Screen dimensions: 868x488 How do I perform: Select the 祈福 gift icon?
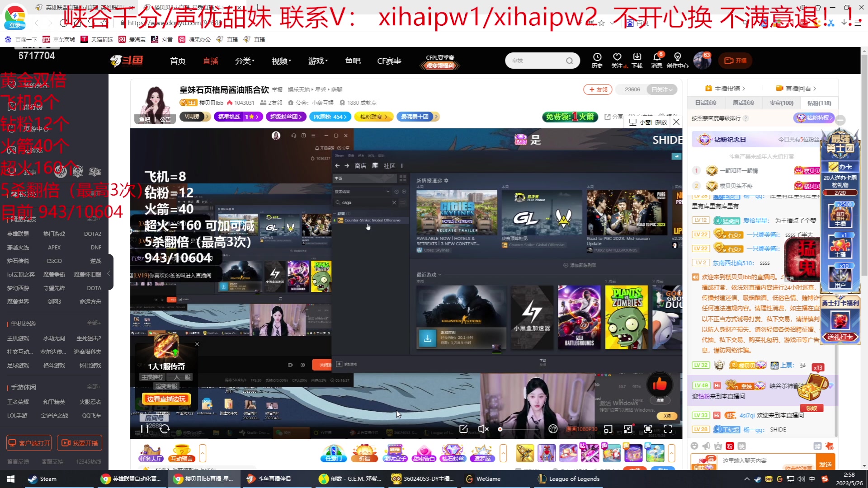pos(364,453)
